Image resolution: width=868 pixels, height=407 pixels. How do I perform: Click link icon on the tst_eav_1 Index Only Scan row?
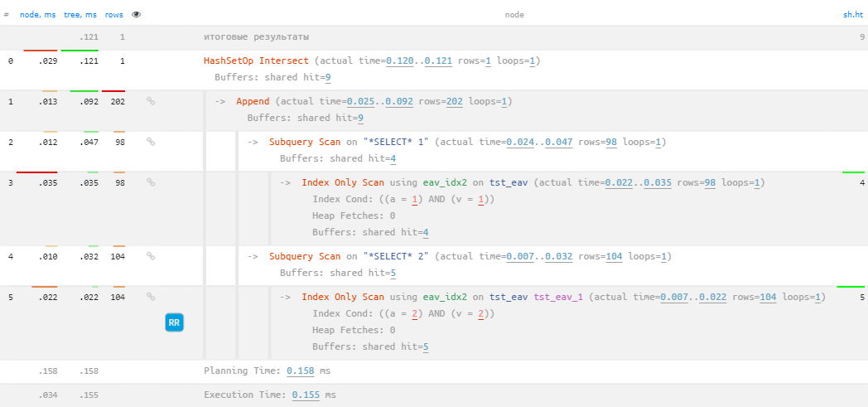click(x=151, y=297)
